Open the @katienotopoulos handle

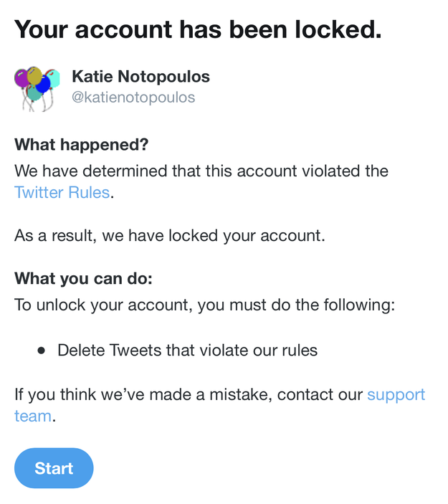133,98
